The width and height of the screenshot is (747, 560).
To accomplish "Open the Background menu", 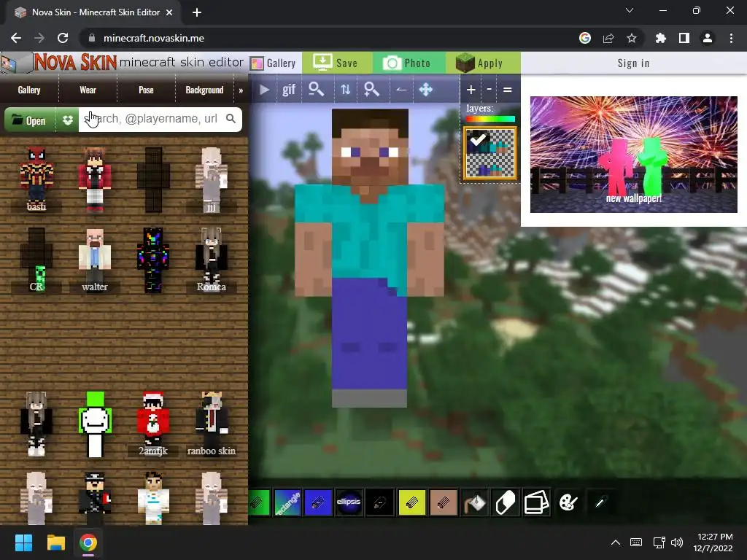I will click(204, 90).
